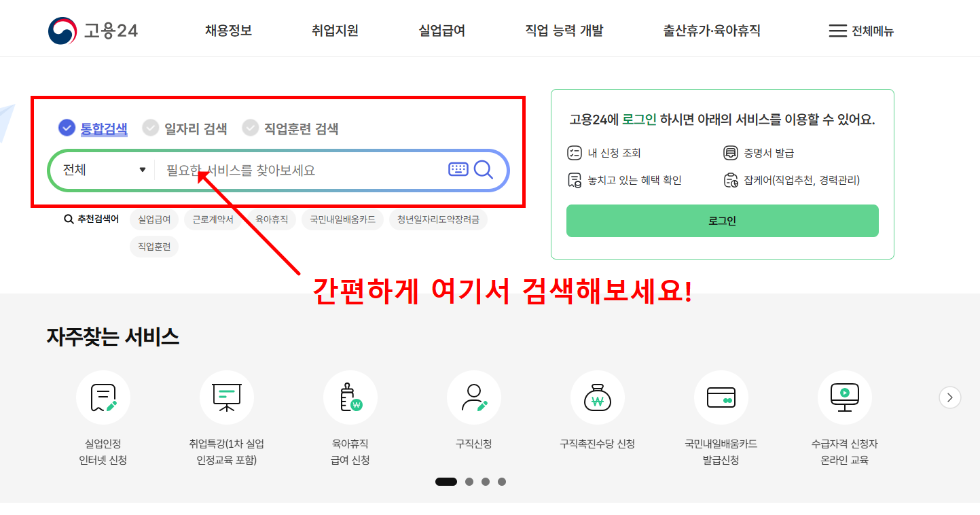Click the magnifier search icon
Viewport: 980px width, 515px height.
coord(484,170)
